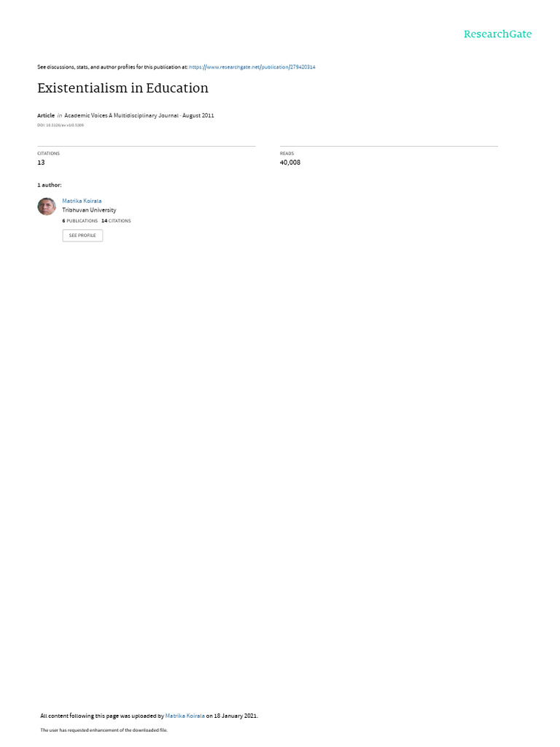Open the researchgate.net publication URL link
Image resolution: width=560 pixels, height=747 pixels.
click(252, 67)
